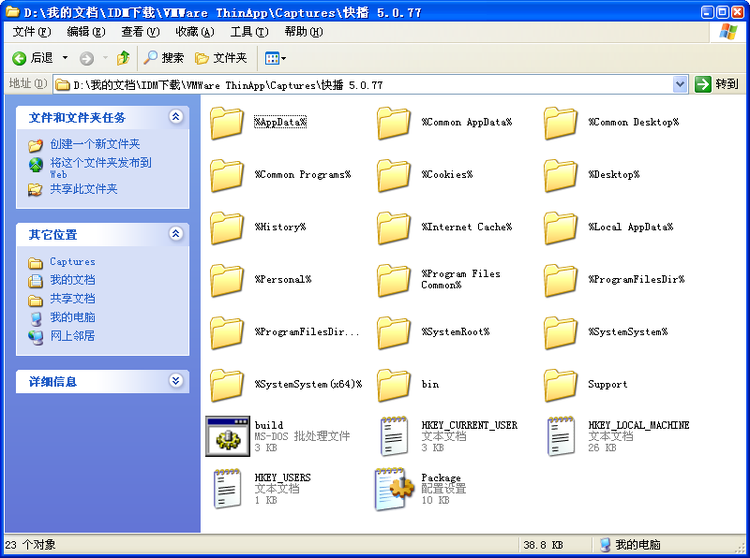
Task: Open the address bar dropdown arrow
Action: click(681, 85)
